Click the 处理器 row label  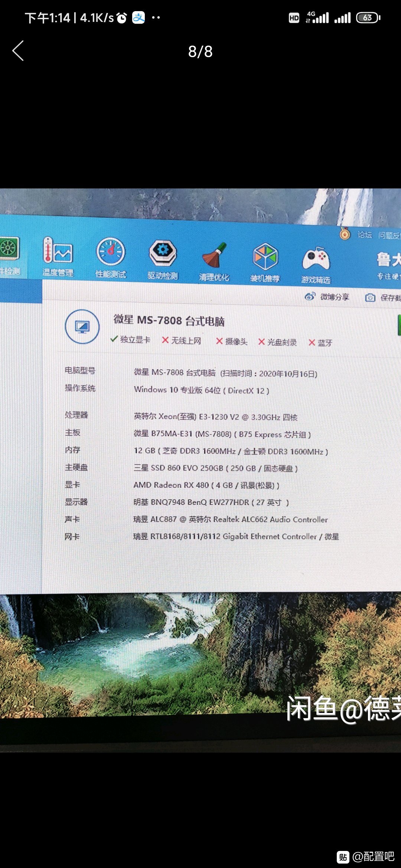[x=76, y=415]
